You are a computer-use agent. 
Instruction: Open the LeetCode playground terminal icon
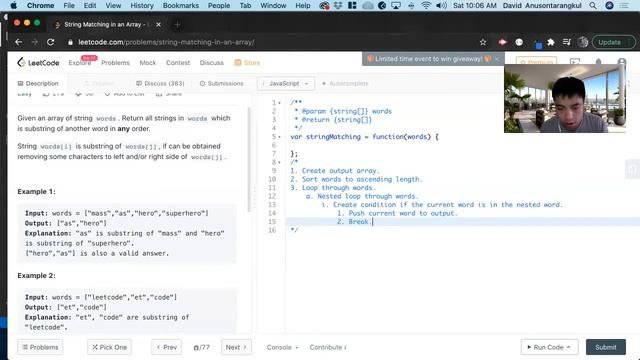(575, 62)
